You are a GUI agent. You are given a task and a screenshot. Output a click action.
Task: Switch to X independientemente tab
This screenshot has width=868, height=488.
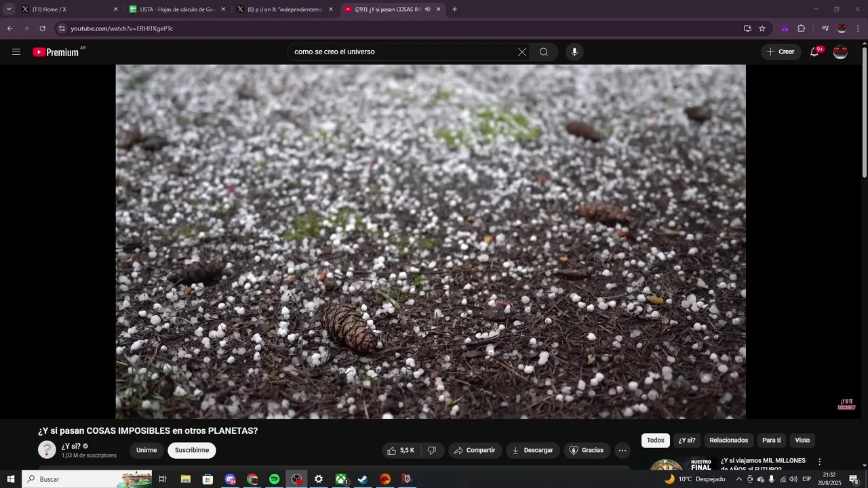(285, 9)
